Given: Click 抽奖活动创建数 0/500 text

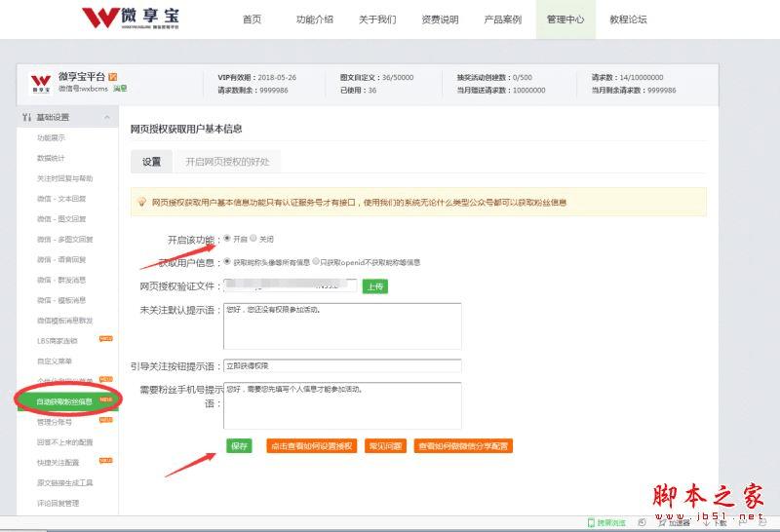Looking at the screenshot, I should pos(494,78).
